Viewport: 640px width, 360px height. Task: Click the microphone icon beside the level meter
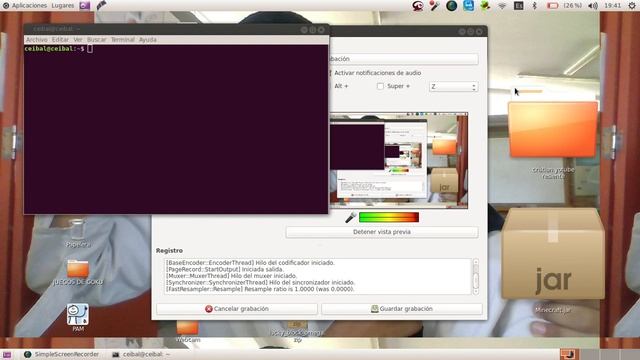[x=350, y=218]
